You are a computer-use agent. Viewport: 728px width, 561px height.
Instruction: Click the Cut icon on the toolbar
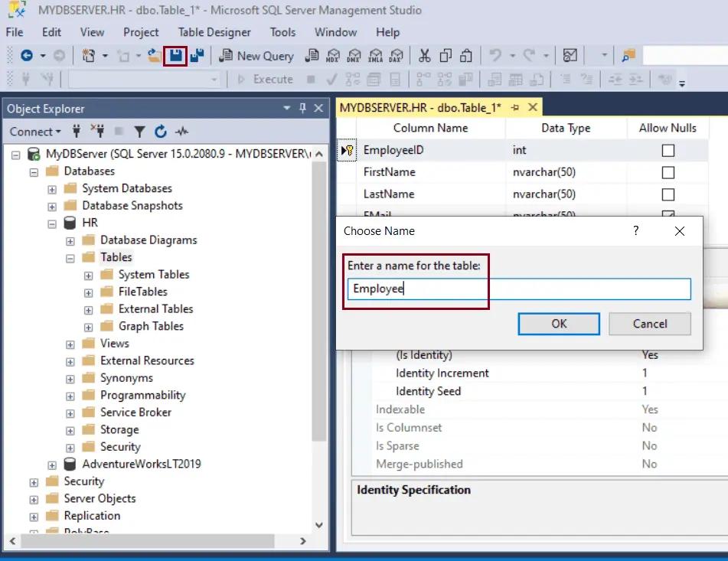coord(426,56)
